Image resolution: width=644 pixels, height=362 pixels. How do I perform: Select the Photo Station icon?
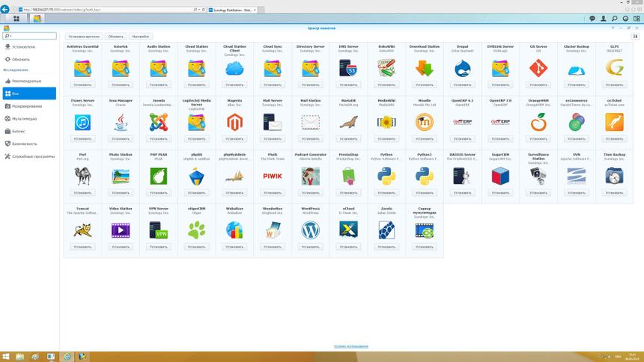pos(121,176)
